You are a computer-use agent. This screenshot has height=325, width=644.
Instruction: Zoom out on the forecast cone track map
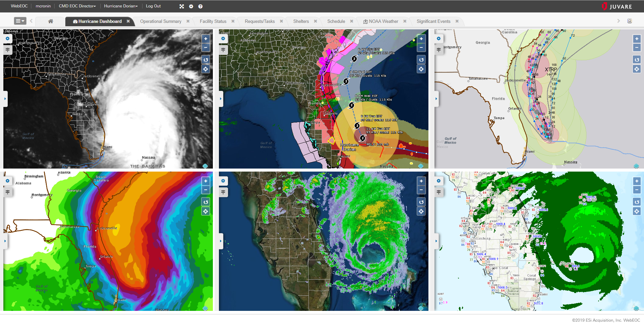point(421,48)
